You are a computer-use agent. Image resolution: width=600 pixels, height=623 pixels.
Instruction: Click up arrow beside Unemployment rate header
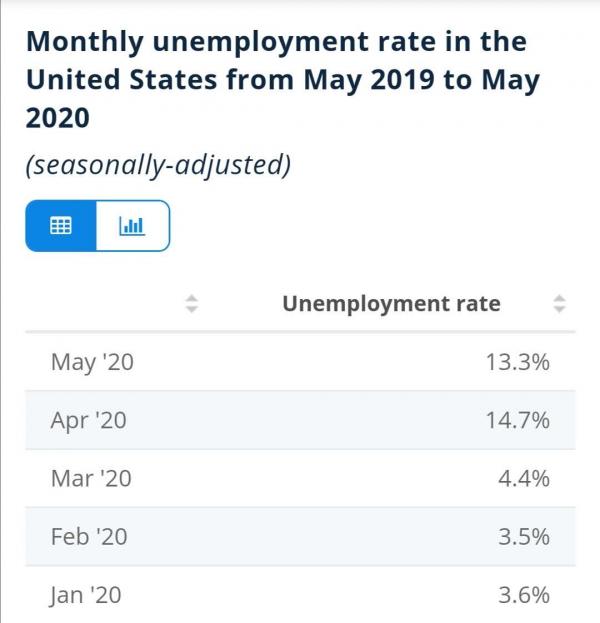tap(560, 298)
